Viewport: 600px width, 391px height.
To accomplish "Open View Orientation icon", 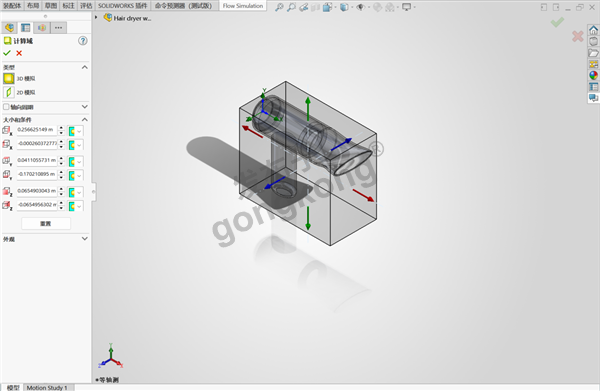I will click(327, 7).
